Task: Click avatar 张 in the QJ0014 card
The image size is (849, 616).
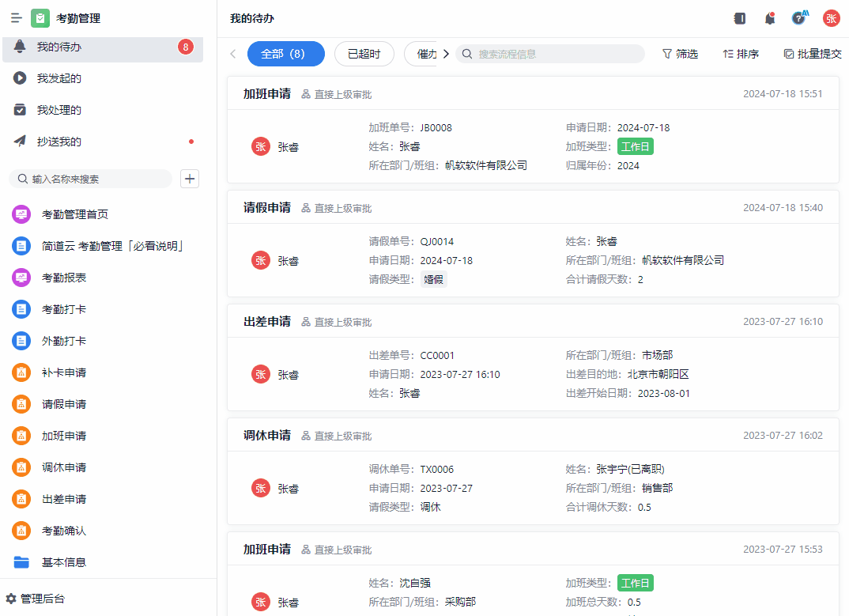Action: coord(260,261)
